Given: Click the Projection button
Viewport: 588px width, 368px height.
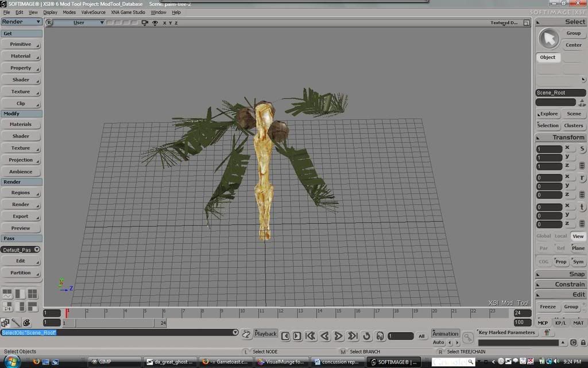Looking at the screenshot, I should 21,160.
